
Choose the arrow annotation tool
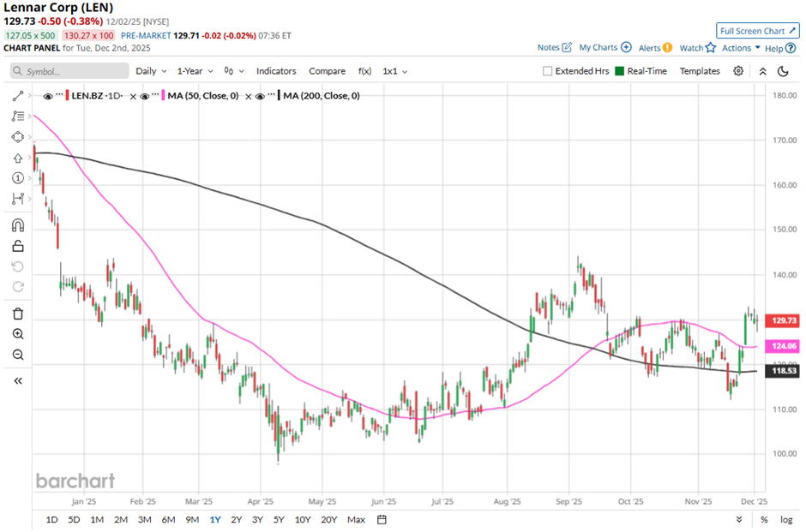point(18,158)
